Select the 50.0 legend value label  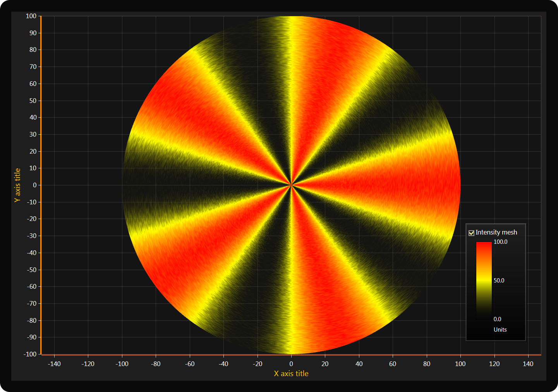pos(499,281)
